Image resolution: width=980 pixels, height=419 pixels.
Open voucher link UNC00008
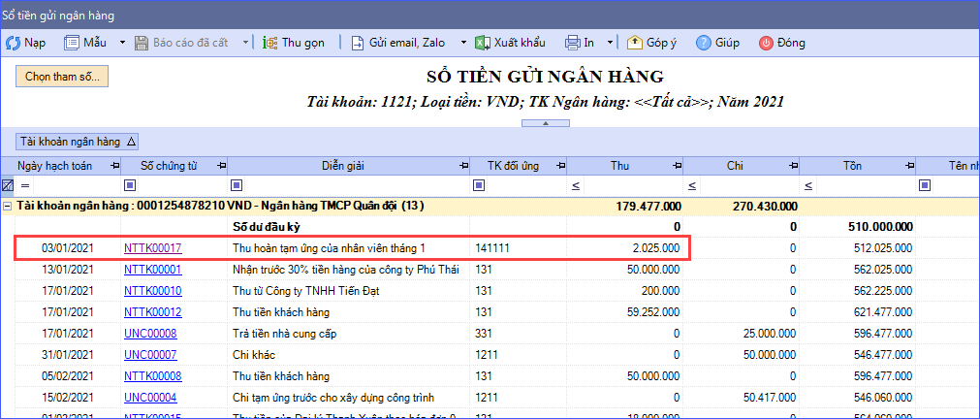tap(149, 334)
